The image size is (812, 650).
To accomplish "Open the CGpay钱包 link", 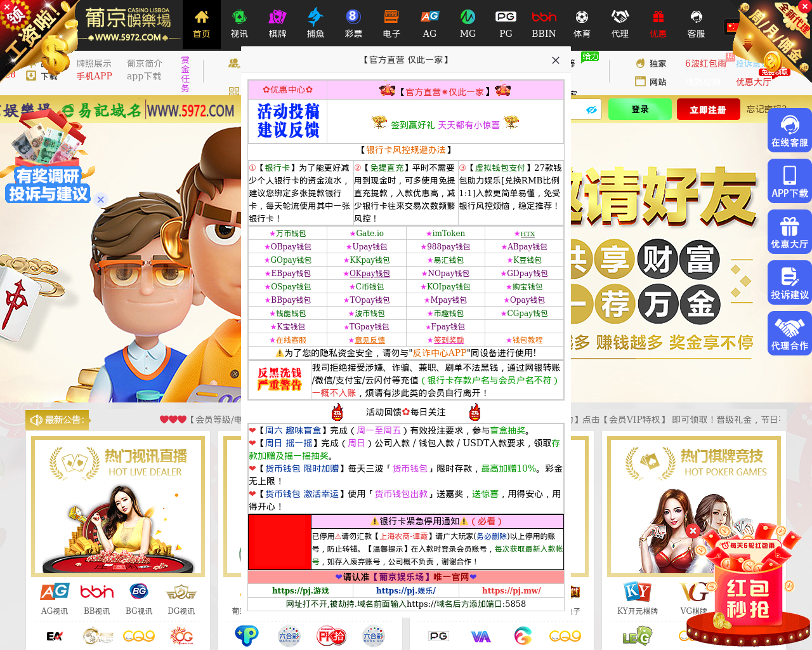I will click(525, 314).
